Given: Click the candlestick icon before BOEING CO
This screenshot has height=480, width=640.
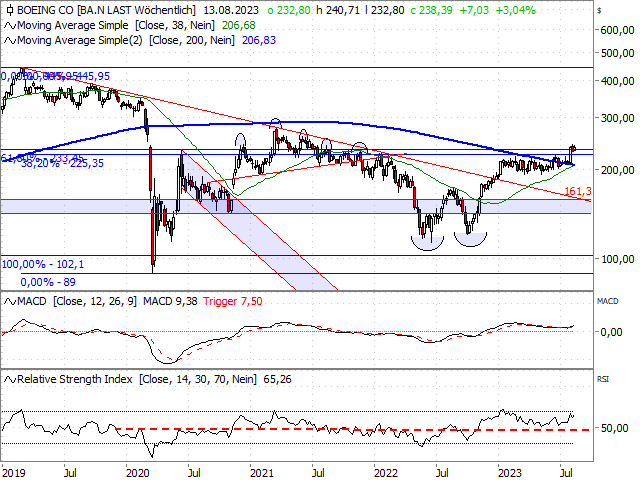Looking at the screenshot, I should click(10, 10).
